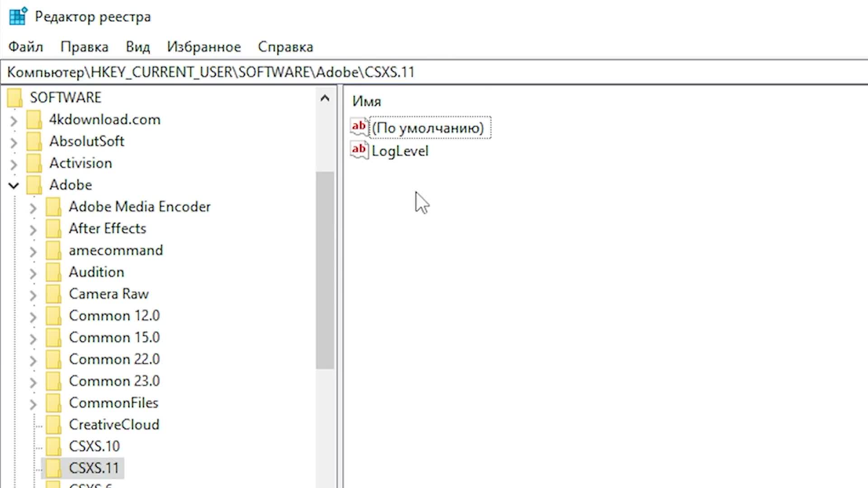Open the Избранное menu
The height and width of the screenshot is (488, 868).
point(204,47)
